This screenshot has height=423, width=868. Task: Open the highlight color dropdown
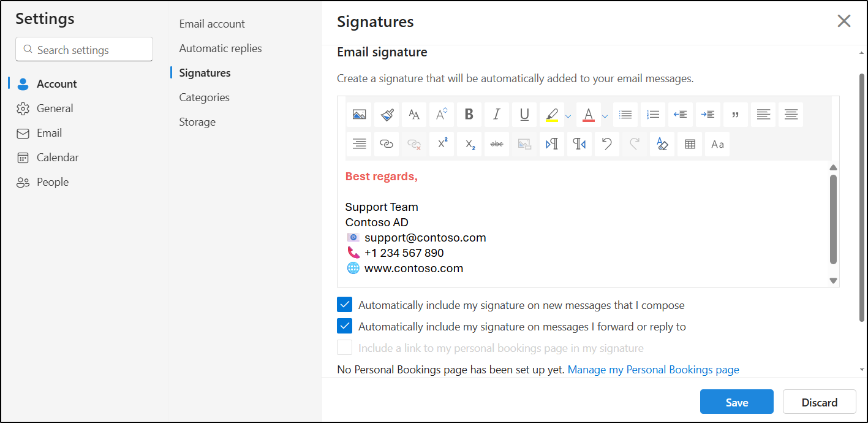(568, 114)
